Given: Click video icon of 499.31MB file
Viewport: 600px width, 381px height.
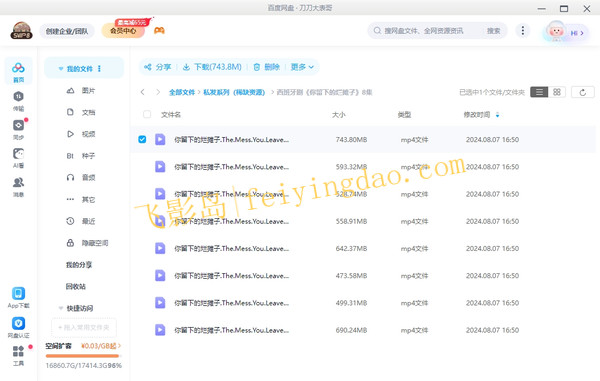Looking at the screenshot, I should (160, 303).
